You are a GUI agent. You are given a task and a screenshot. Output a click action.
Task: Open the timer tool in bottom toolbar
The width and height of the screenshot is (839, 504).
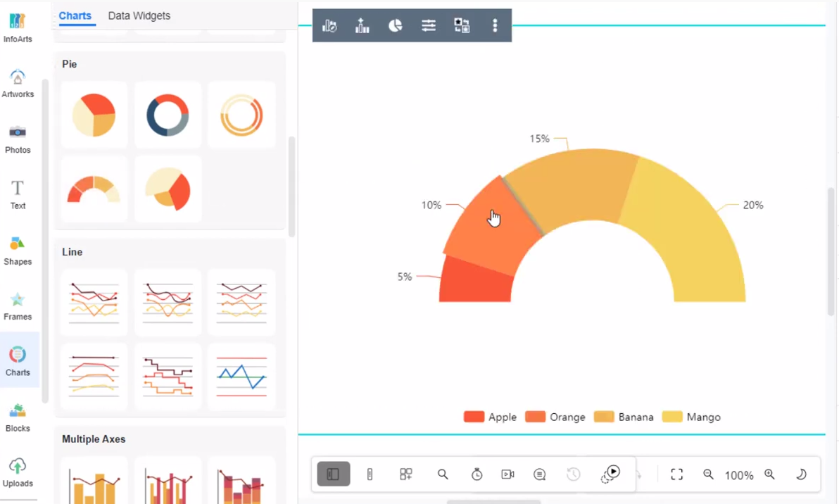(477, 474)
